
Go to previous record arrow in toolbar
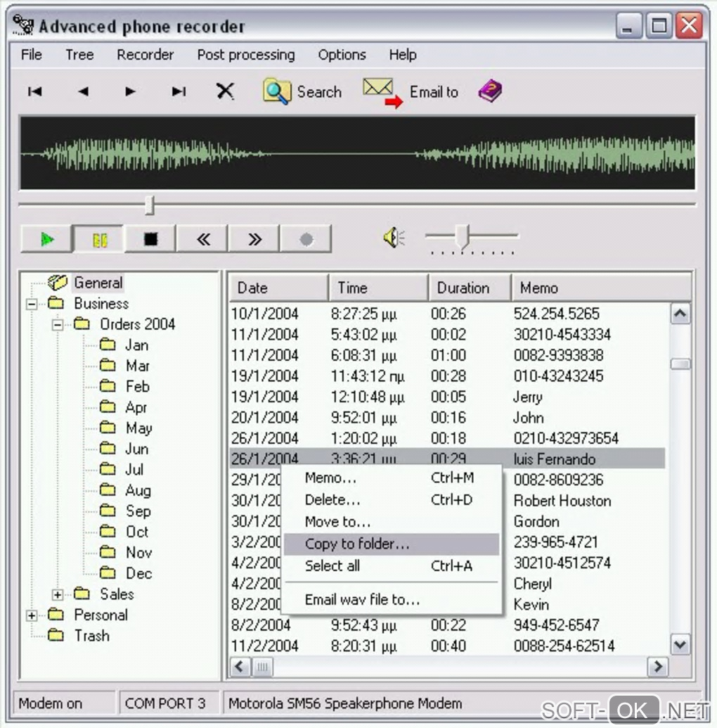click(x=83, y=91)
